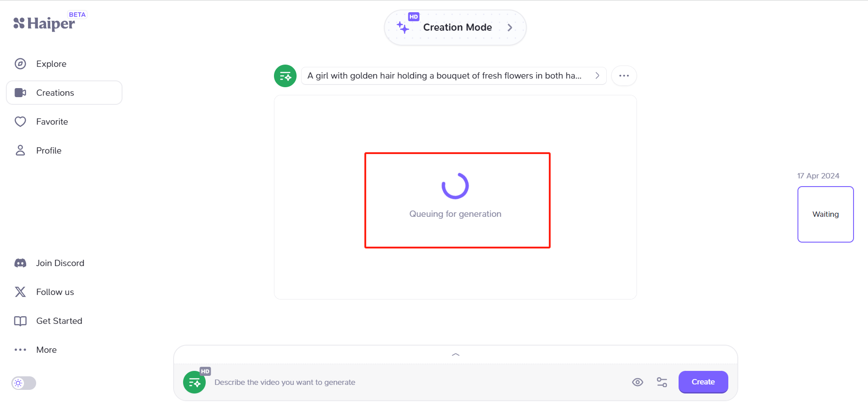This screenshot has height=412, width=868.
Task: Open generation settings sliders icon
Action: pos(662,382)
